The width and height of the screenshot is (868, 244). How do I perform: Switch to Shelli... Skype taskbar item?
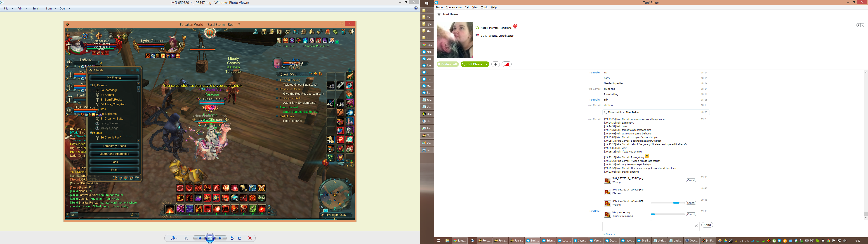pos(644,241)
